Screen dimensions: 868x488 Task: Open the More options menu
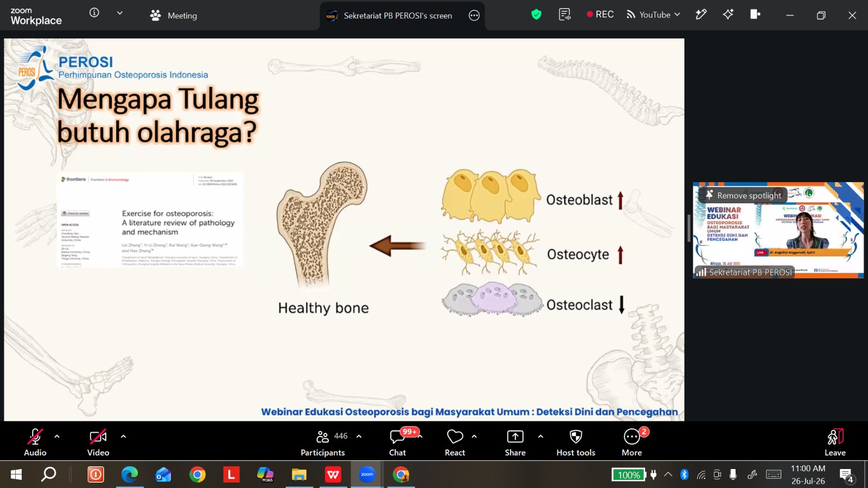(x=632, y=442)
